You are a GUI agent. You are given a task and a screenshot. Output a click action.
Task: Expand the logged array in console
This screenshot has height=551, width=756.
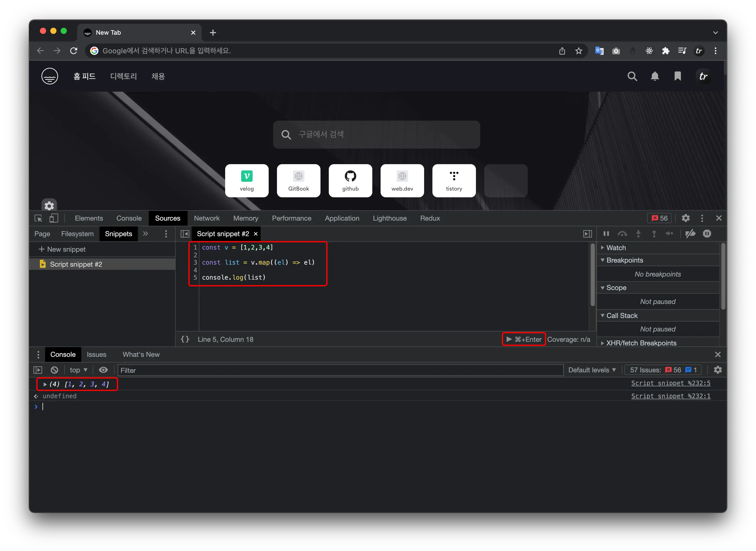(45, 384)
